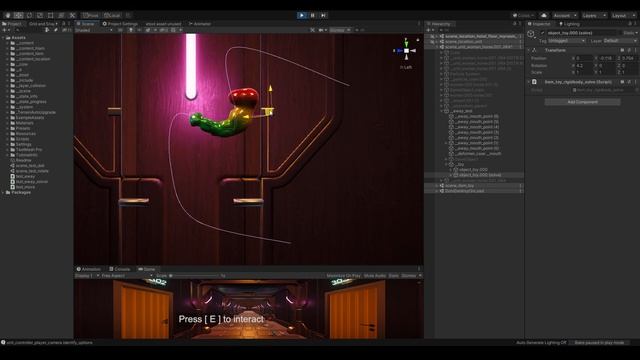The image size is (640, 360).
Task: Click the scene orientation gizmo cube
Action: click(407, 51)
